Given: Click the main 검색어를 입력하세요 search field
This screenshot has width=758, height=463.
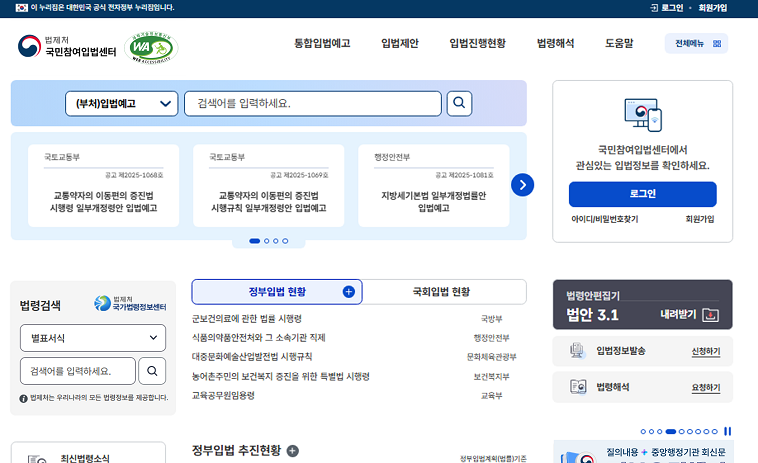Looking at the screenshot, I should (312, 103).
